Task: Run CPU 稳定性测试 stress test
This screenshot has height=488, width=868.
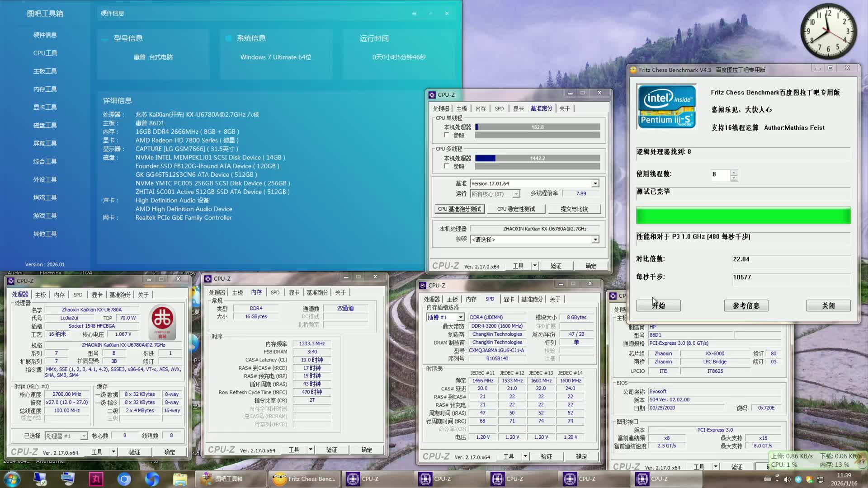Action: [516, 209]
